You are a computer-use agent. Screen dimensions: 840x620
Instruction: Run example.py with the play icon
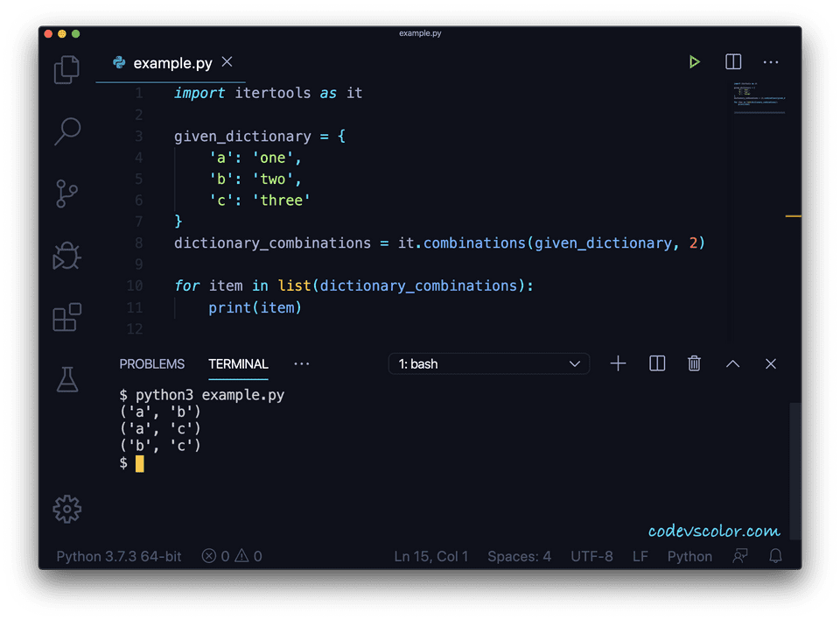tap(695, 62)
